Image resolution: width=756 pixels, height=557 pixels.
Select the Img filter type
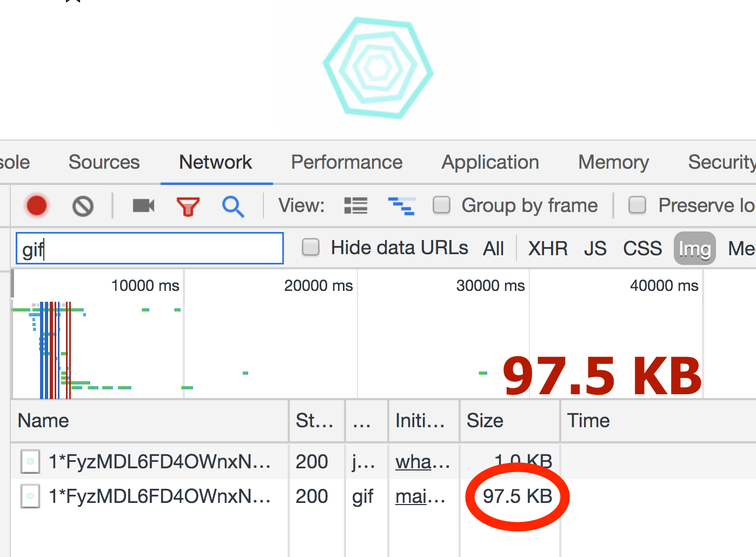pyautogui.click(x=694, y=249)
